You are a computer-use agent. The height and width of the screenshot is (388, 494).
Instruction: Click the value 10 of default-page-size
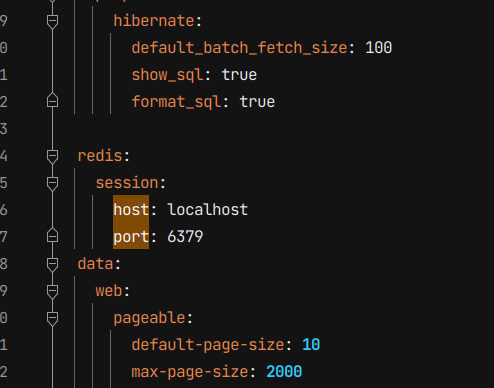[311, 345]
